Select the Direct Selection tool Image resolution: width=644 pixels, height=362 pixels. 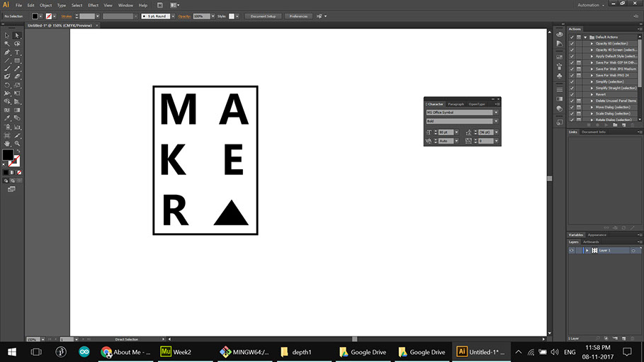point(17,35)
